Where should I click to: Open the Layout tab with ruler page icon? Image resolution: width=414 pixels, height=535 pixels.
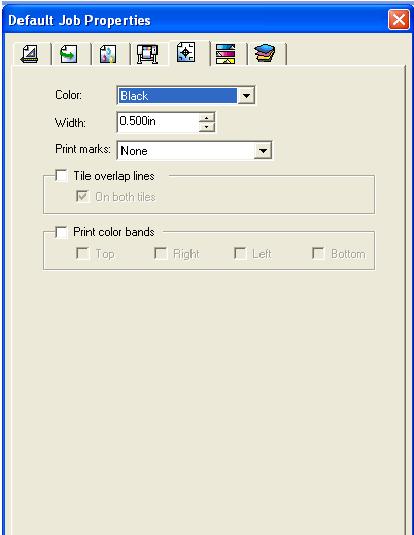tap(31, 54)
